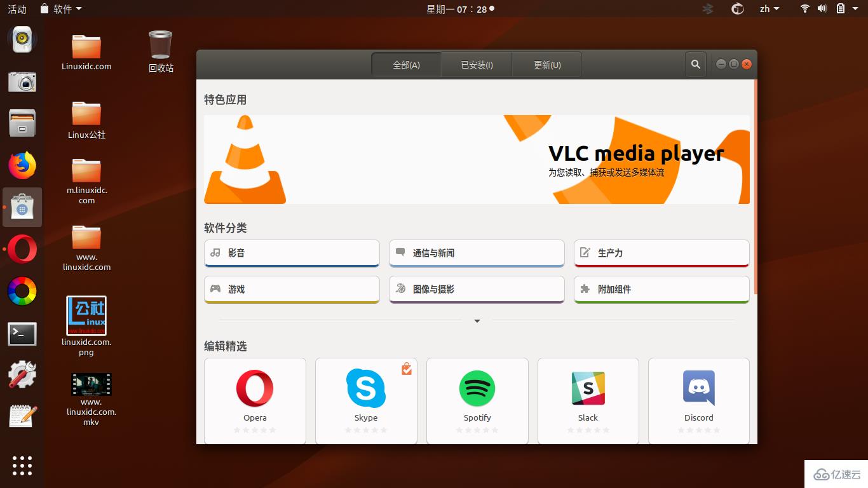This screenshot has width=868, height=488.
Task: Click the Ubuntu Software icon in dock
Action: pos(22,207)
